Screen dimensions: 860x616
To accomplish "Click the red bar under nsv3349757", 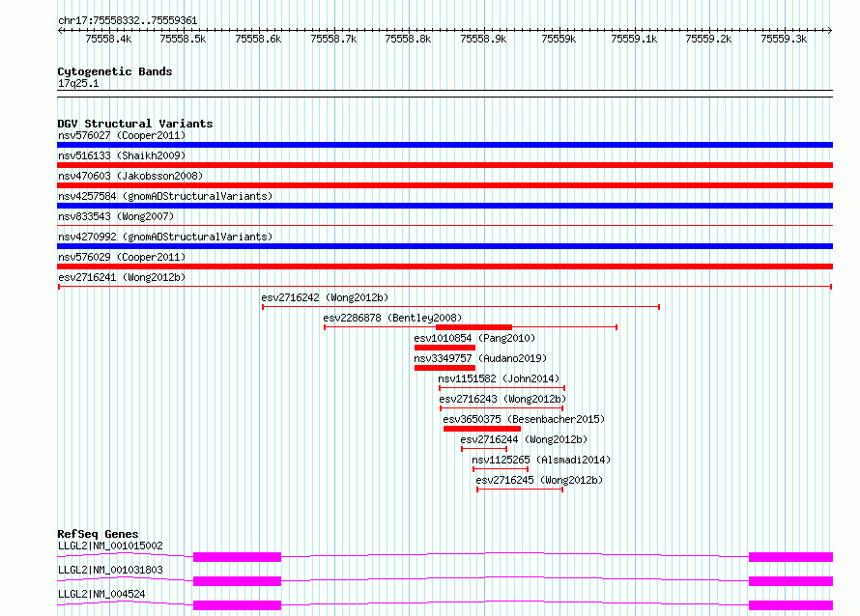I will (444, 368).
